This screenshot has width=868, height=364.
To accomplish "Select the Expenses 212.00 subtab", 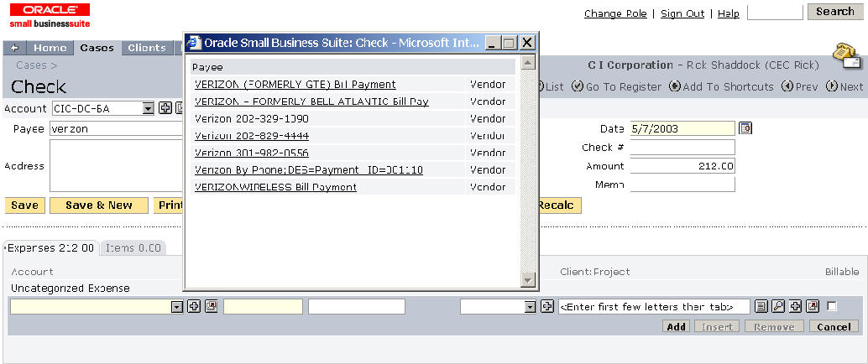I will click(51, 247).
